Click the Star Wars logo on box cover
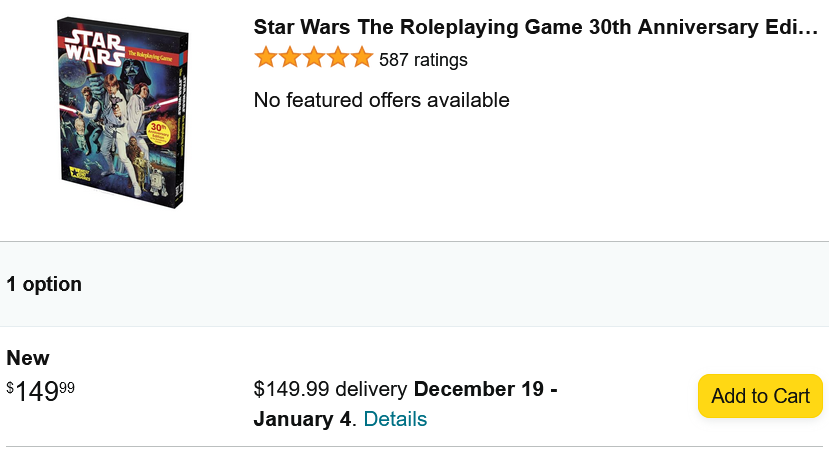 (95, 46)
